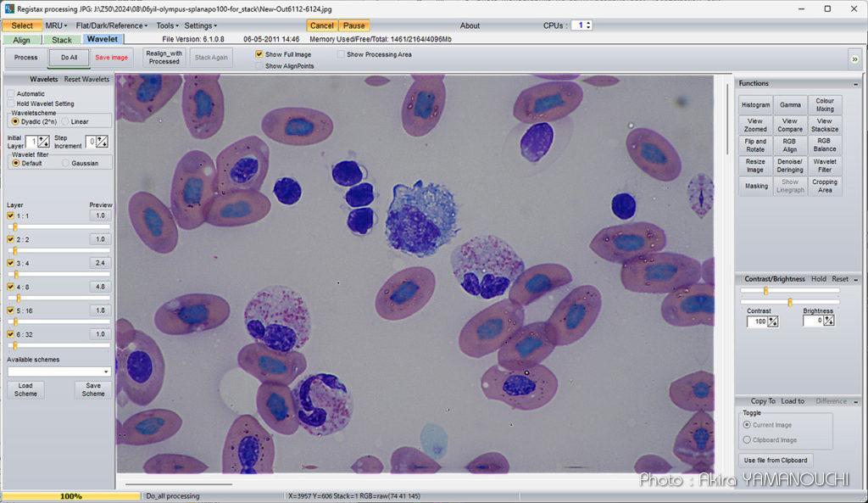The width and height of the screenshot is (868, 503).
Task: Open the Available schemes dropdown
Action: [106, 372]
